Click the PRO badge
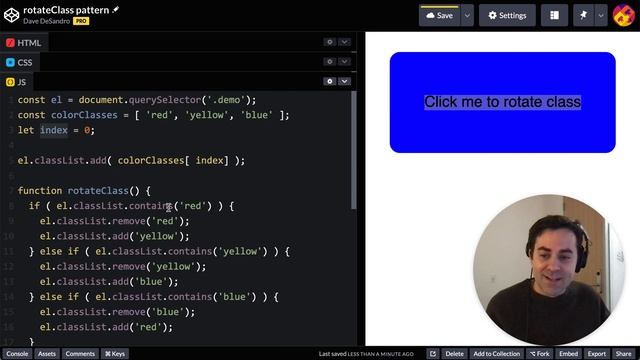This screenshot has height=360, width=640. click(81, 21)
